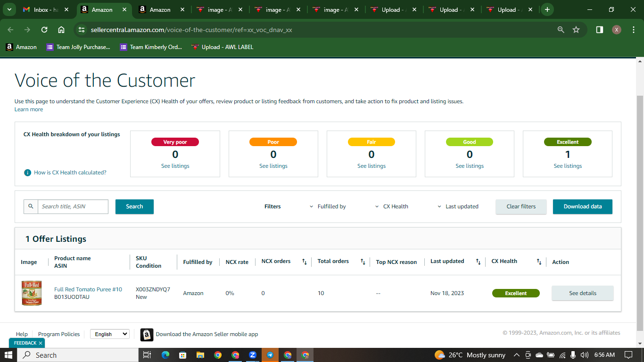Click the NCX orders value 0
This screenshot has width=644, height=362.
click(x=263, y=293)
